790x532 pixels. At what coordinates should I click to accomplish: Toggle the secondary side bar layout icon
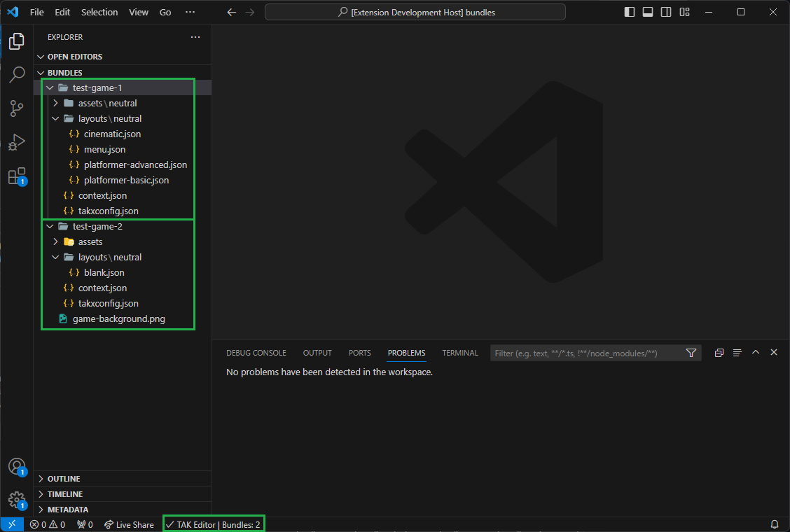pyautogui.click(x=666, y=12)
